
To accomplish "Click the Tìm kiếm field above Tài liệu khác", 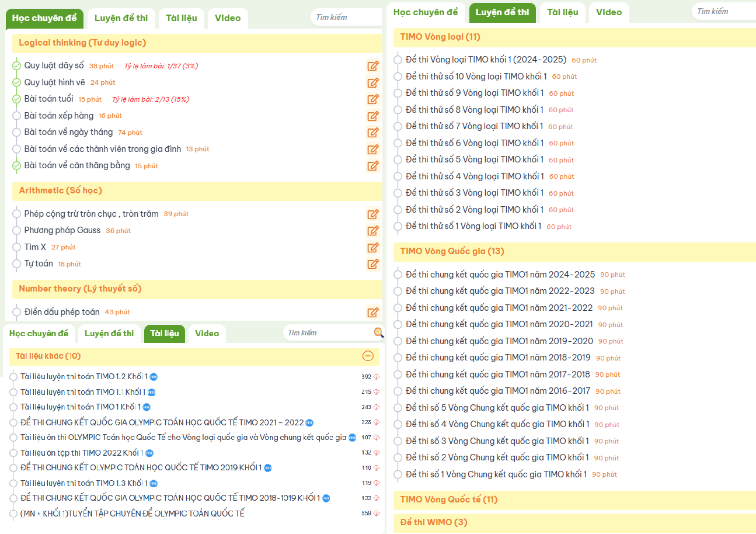I will [x=330, y=332].
